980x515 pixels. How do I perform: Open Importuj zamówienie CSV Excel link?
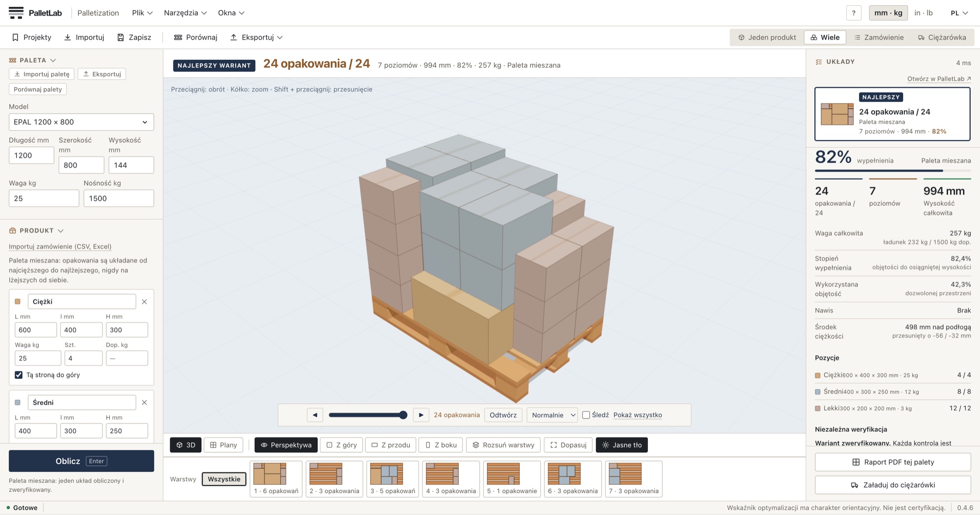click(x=60, y=246)
